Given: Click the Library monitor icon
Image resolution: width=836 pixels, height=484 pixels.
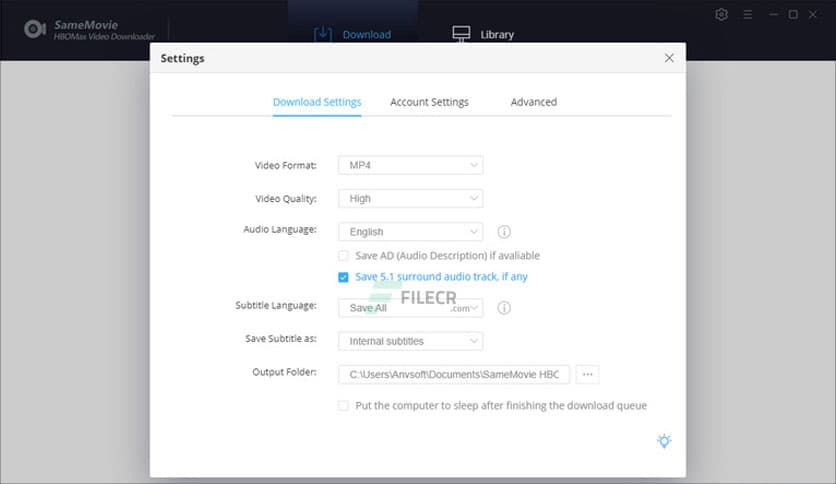Looking at the screenshot, I should 461,34.
